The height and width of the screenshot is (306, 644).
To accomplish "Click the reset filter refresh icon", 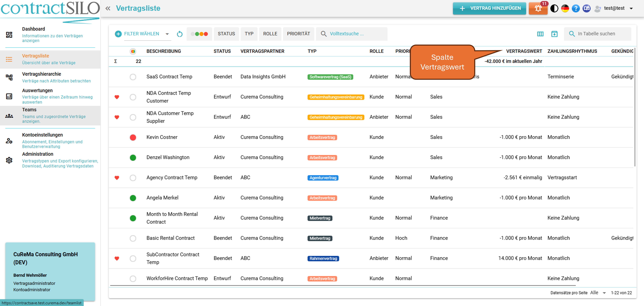I will (x=179, y=34).
